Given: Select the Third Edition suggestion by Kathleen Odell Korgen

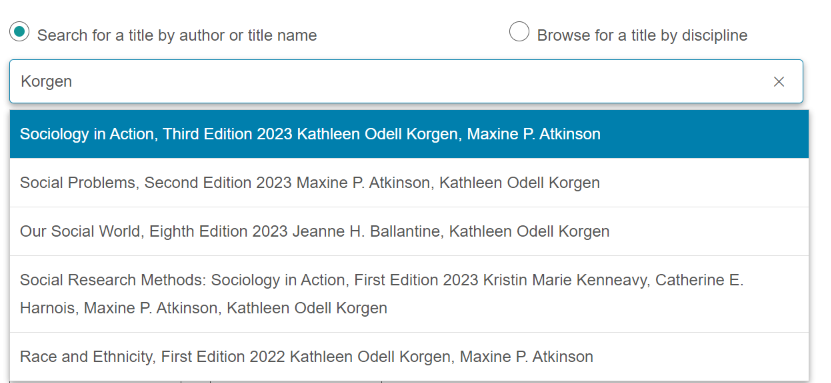Looking at the screenshot, I should (409, 134).
